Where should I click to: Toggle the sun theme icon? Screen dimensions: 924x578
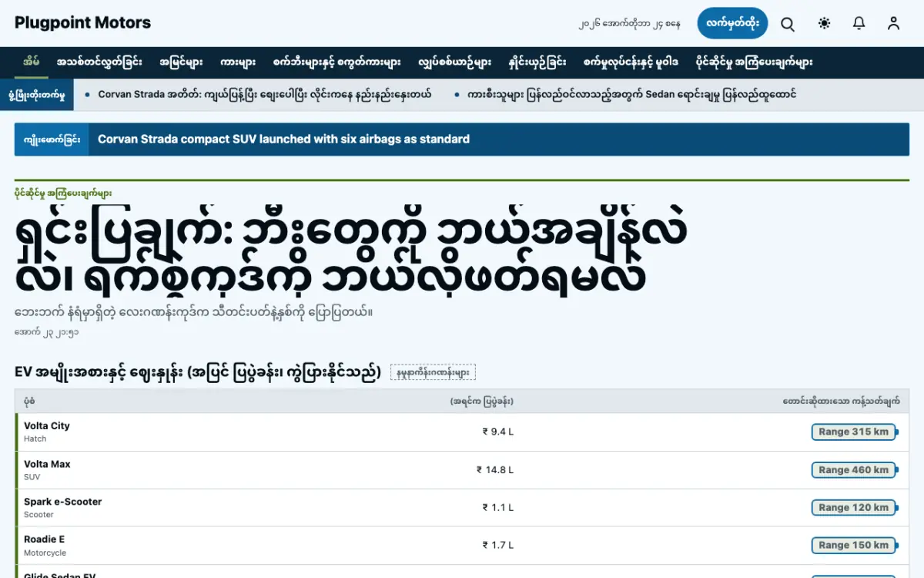click(x=825, y=23)
